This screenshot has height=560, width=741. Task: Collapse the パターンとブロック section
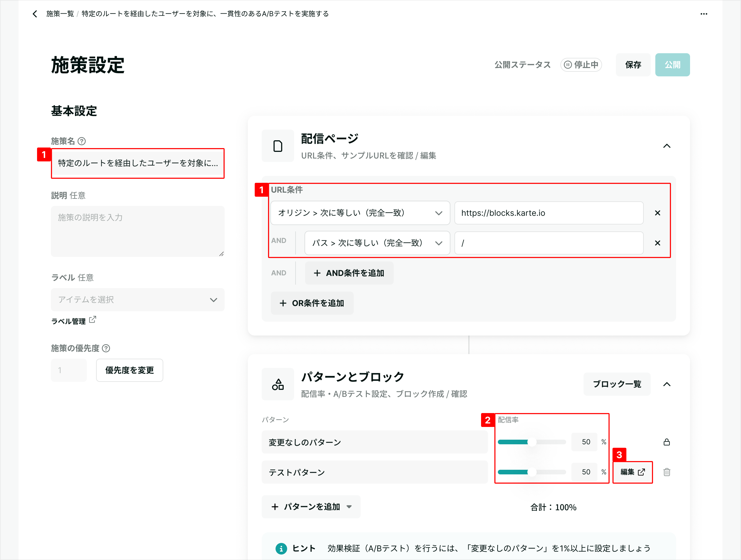[667, 384]
